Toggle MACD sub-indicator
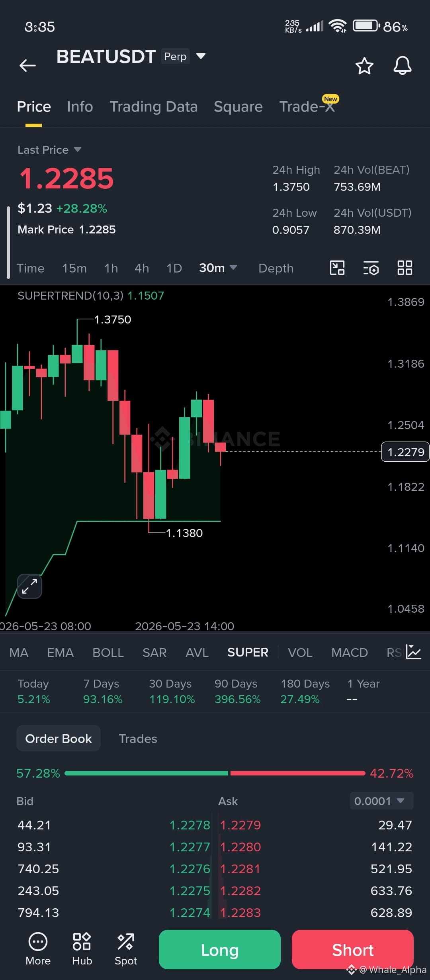This screenshot has width=430, height=980. pyautogui.click(x=350, y=653)
